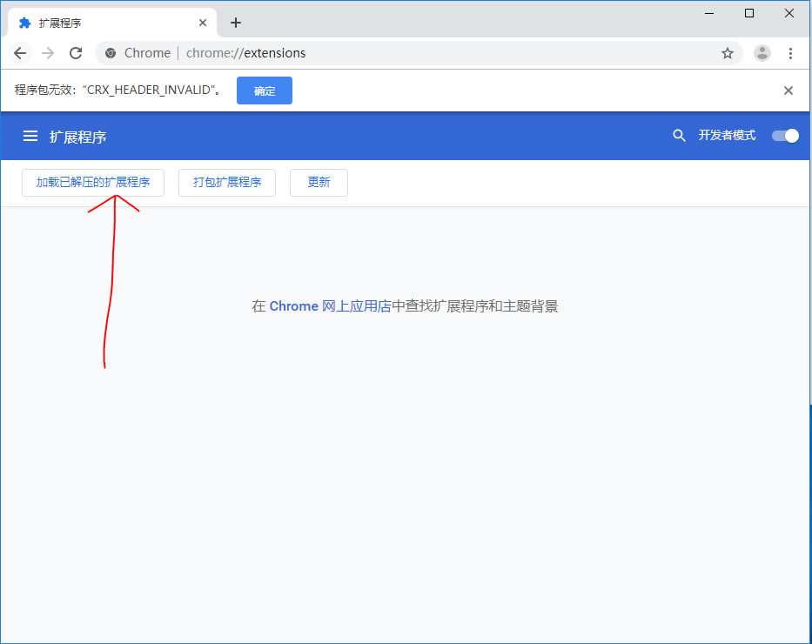Click the forward navigation arrow
Viewport: 812px width, 644px height.
coord(48,53)
